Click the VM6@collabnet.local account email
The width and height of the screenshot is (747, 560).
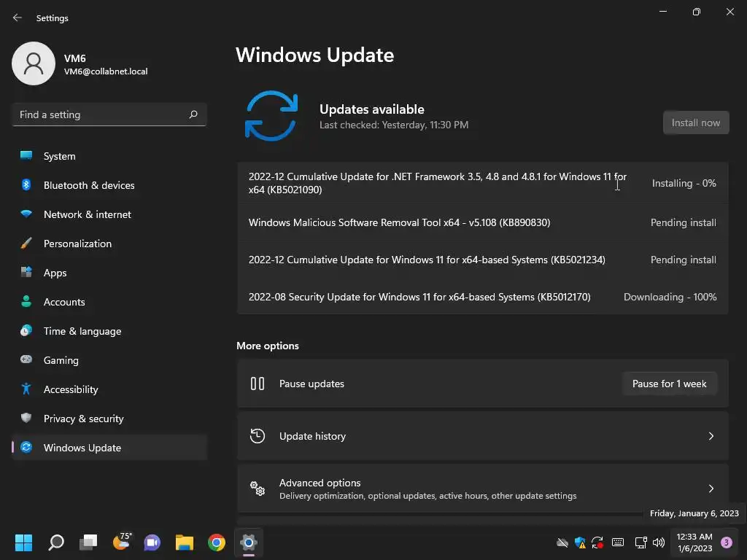click(106, 71)
